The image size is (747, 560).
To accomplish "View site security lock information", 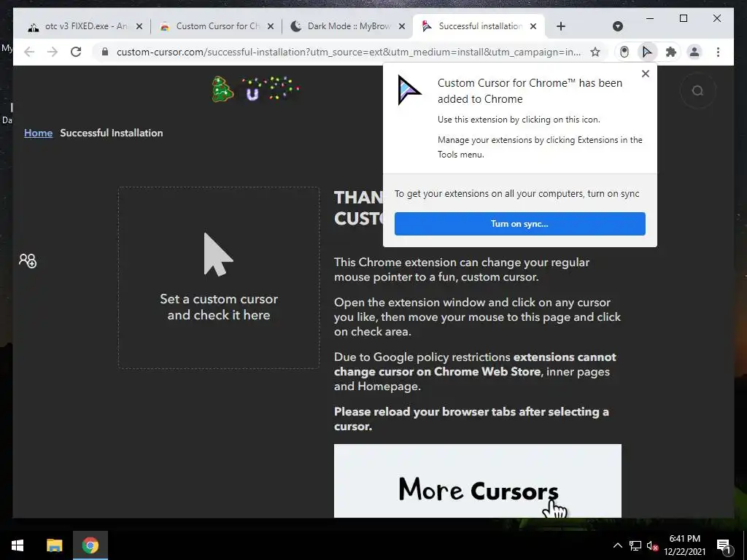I will [x=105, y=52].
